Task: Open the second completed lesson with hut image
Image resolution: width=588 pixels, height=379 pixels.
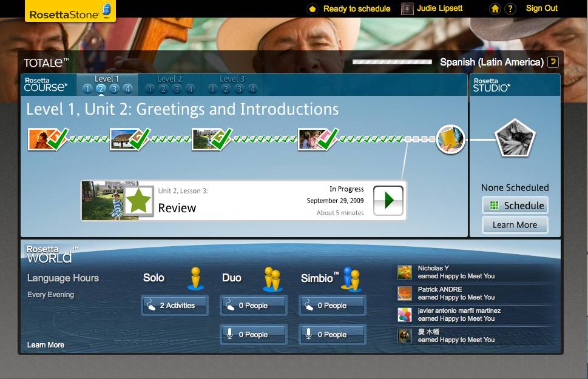Action: 130,139
